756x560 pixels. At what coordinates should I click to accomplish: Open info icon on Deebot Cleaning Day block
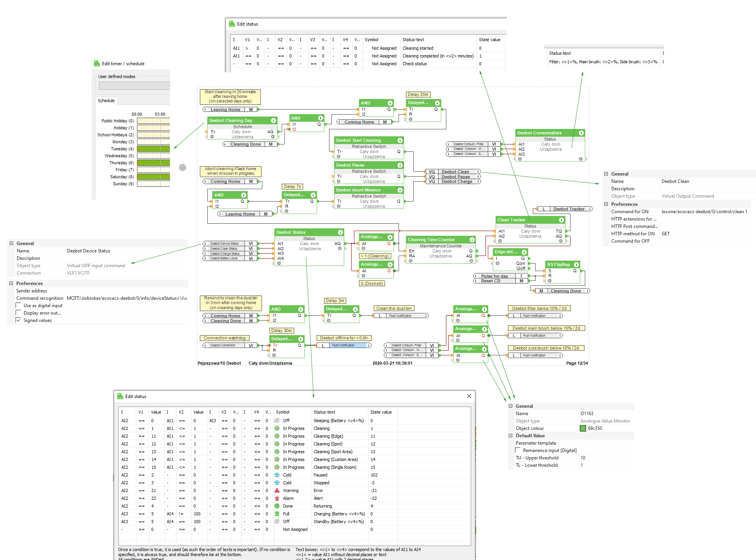click(x=273, y=120)
